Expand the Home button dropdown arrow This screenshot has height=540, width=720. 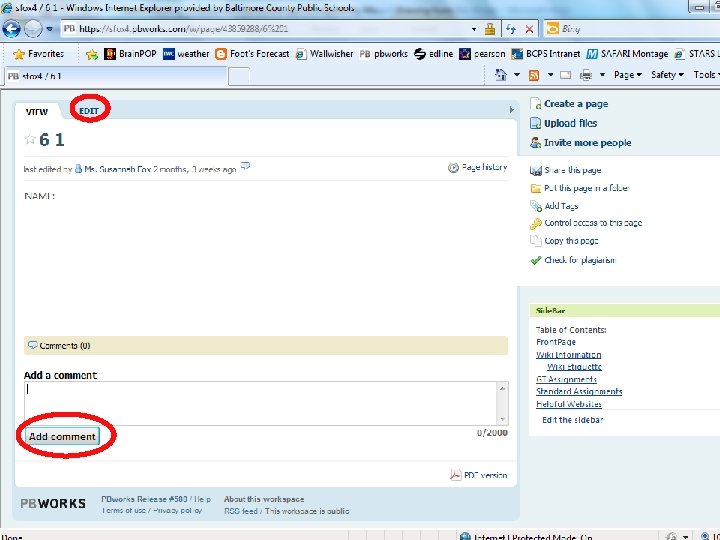click(x=517, y=75)
